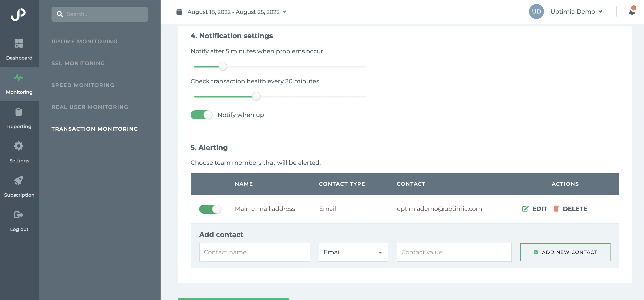Go to Uptime Monitoring section
This screenshot has width=644, height=300.
85,41
